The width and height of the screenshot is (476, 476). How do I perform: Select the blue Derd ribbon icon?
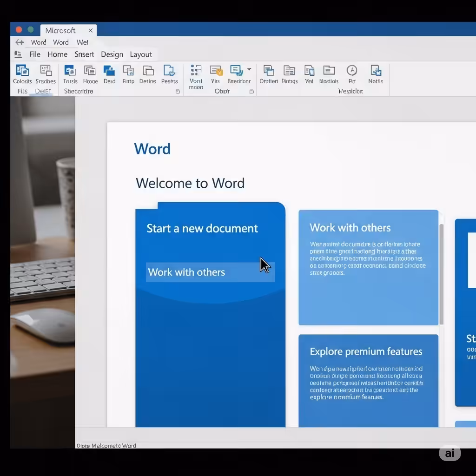109,71
